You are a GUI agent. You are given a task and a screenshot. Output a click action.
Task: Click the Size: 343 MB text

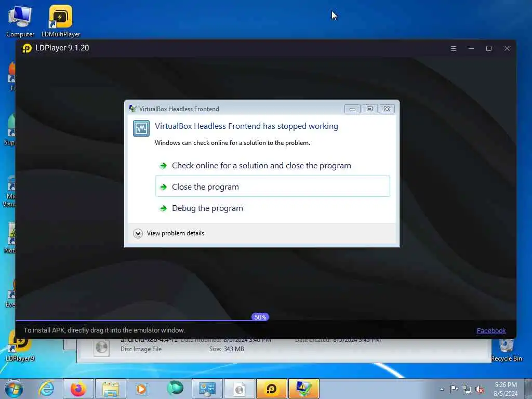click(x=227, y=349)
